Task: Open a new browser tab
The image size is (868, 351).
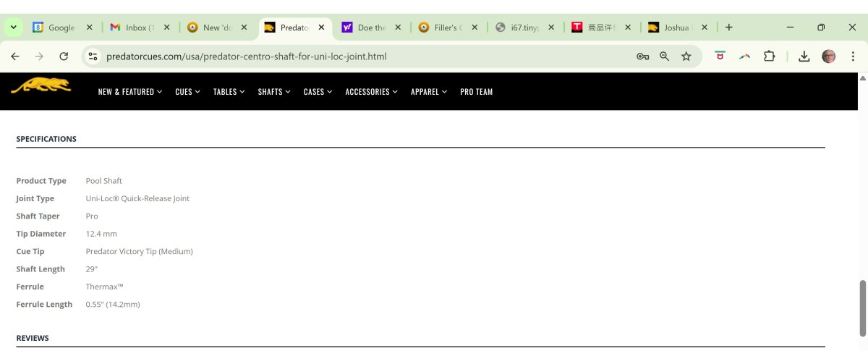Action: click(728, 28)
